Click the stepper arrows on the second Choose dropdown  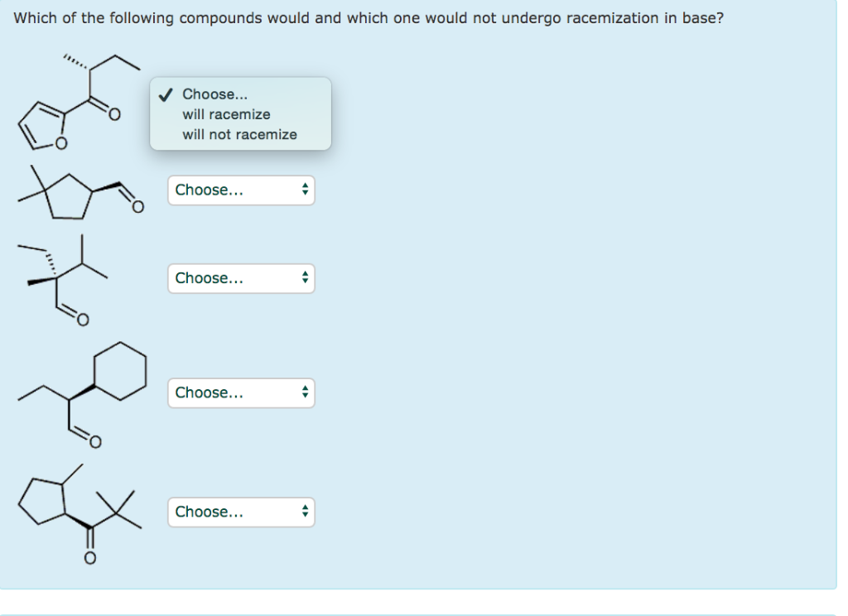tap(305, 190)
